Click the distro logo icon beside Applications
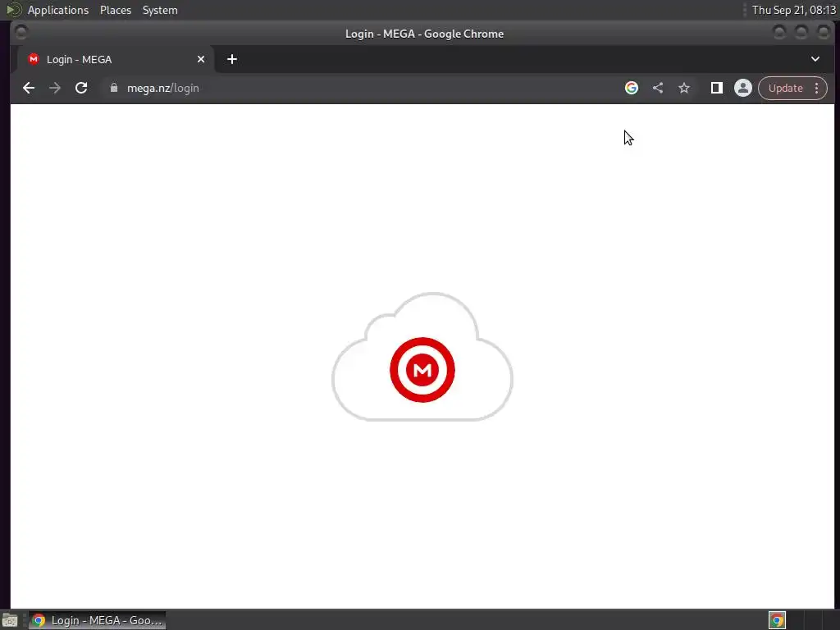The width and height of the screenshot is (840, 630). tap(13, 10)
